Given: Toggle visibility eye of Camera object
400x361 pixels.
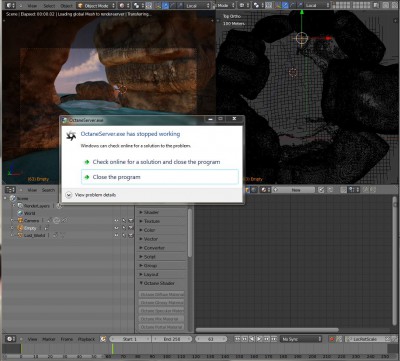Looking at the screenshot, I should point(116,221).
